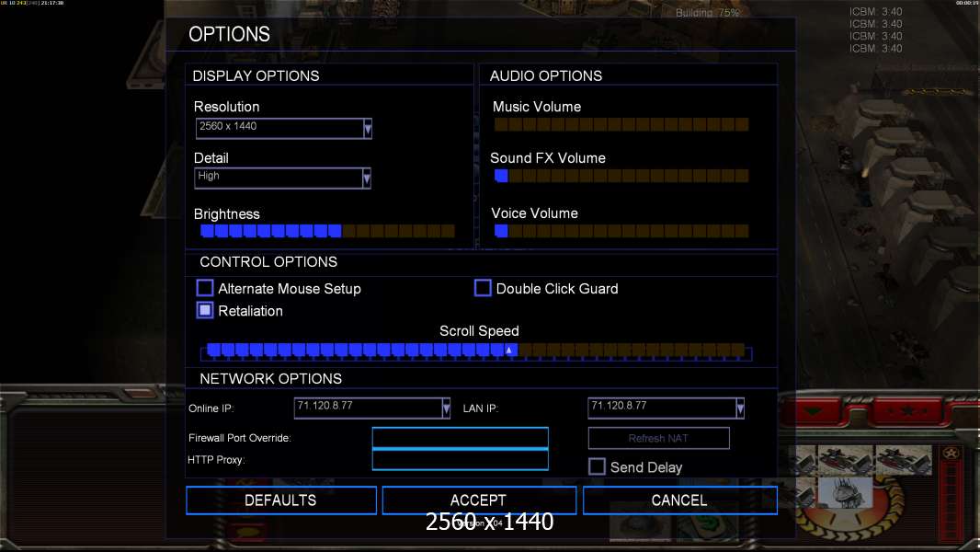Click the ACCEPT button
This screenshot has height=552, width=980.
point(479,500)
